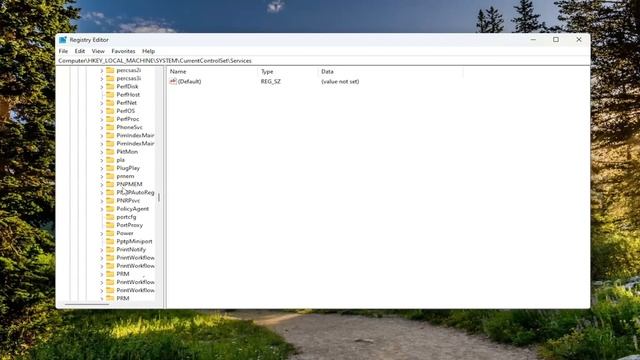This screenshot has height=360, width=640.
Task: Click the PlugPlay folder icon
Action: point(110,168)
